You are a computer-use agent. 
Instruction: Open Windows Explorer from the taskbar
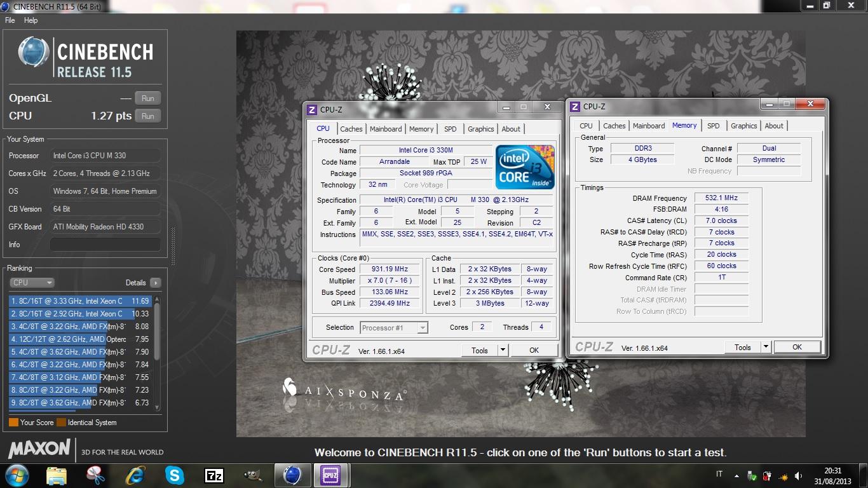tap(57, 475)
